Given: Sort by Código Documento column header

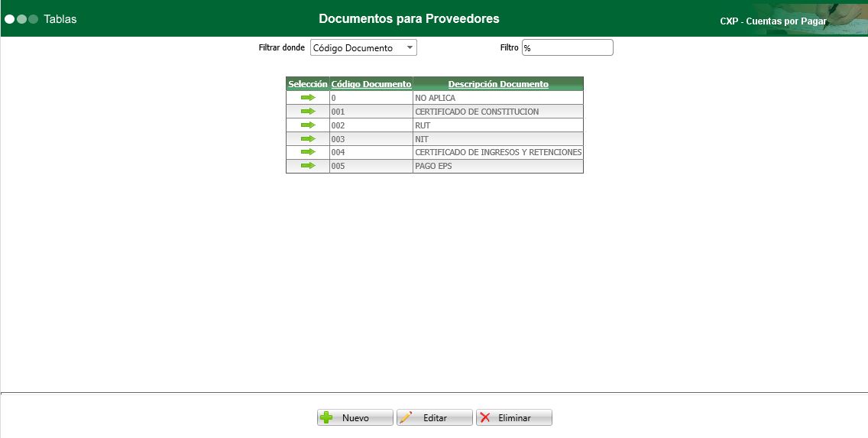Looking at the screenshot, I should point(371,84).
